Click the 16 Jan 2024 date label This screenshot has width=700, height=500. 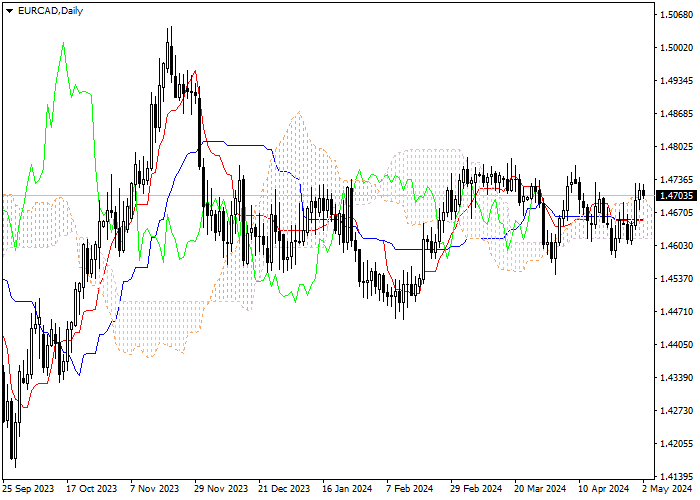(x=347, y=489)
